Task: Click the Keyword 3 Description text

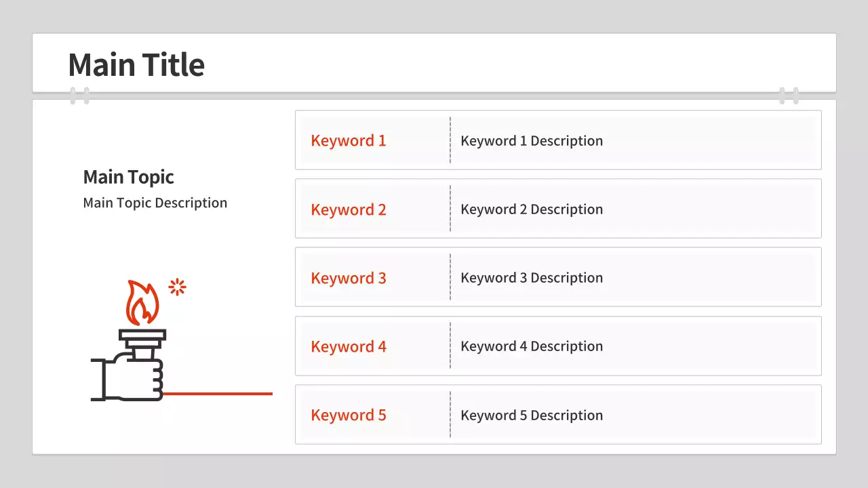Action: point(531,278)
